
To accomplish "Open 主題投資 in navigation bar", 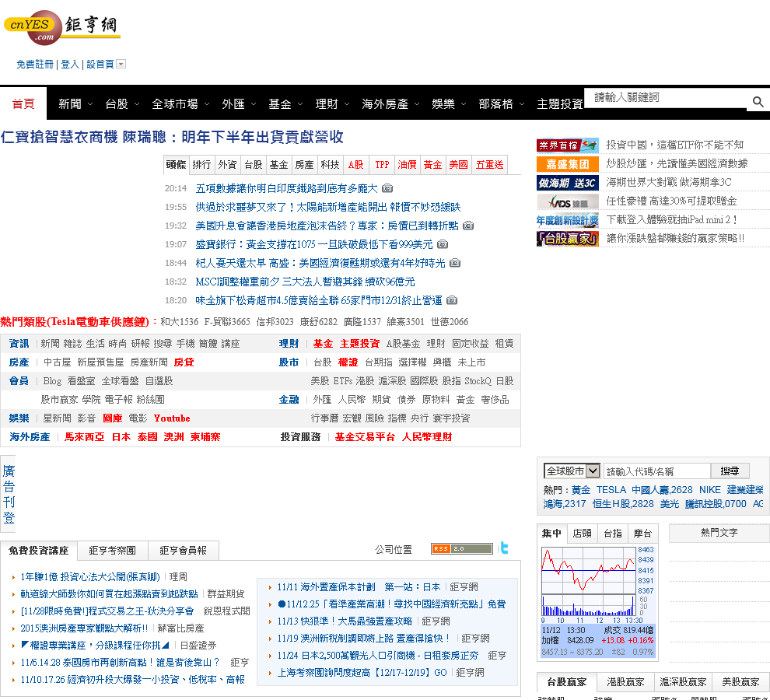I will (559, 103).
